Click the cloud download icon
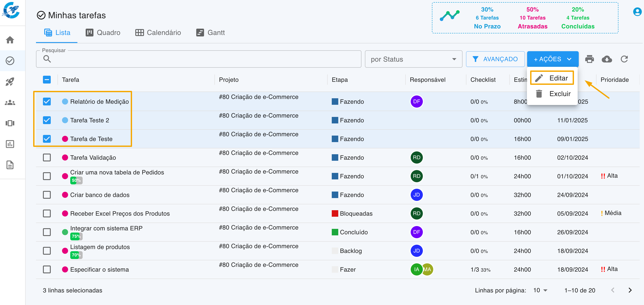 click(606, 59)
